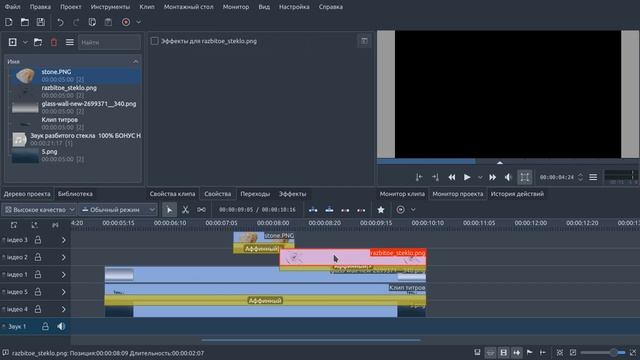The image size is (640, 360).
Task: Delete the selected clip with the red trash icon
Action: coord(54,42)
